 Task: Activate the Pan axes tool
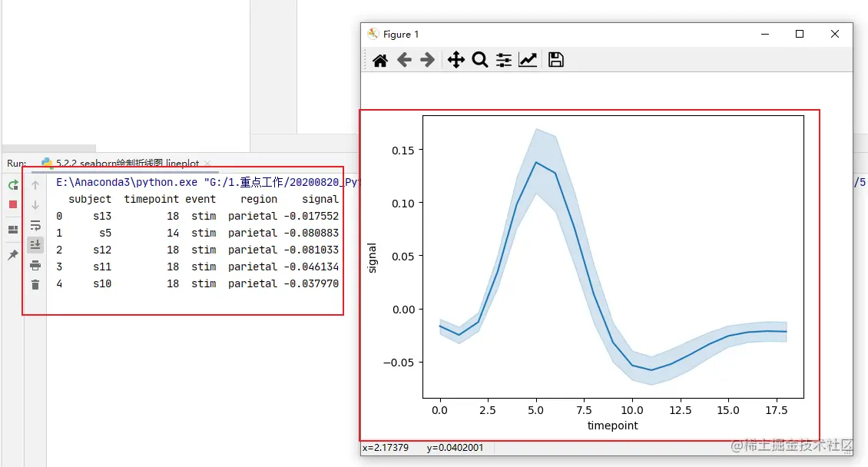click(456, 60)
